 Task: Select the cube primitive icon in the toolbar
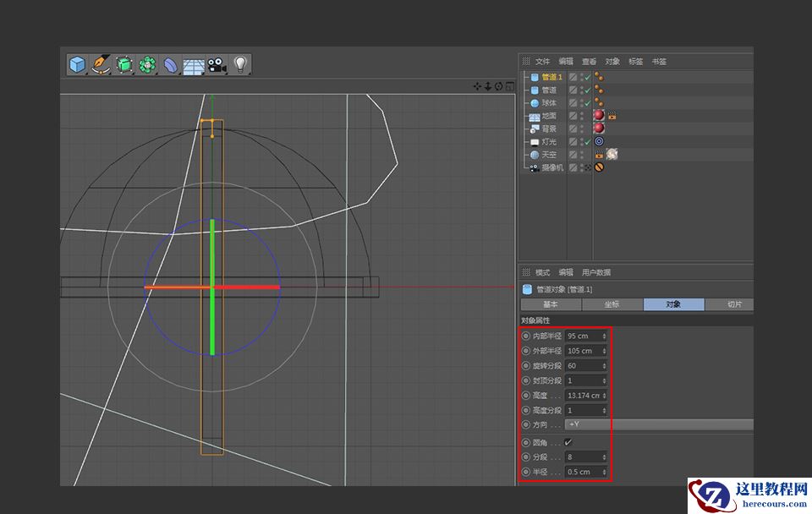(x=76, y=65)
